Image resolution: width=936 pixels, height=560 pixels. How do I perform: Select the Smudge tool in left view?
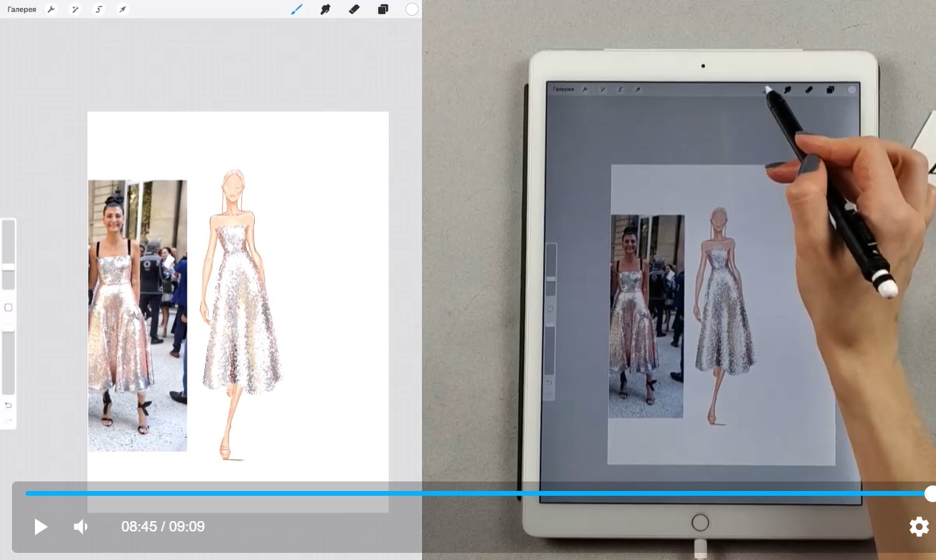[x=325, y=10]
